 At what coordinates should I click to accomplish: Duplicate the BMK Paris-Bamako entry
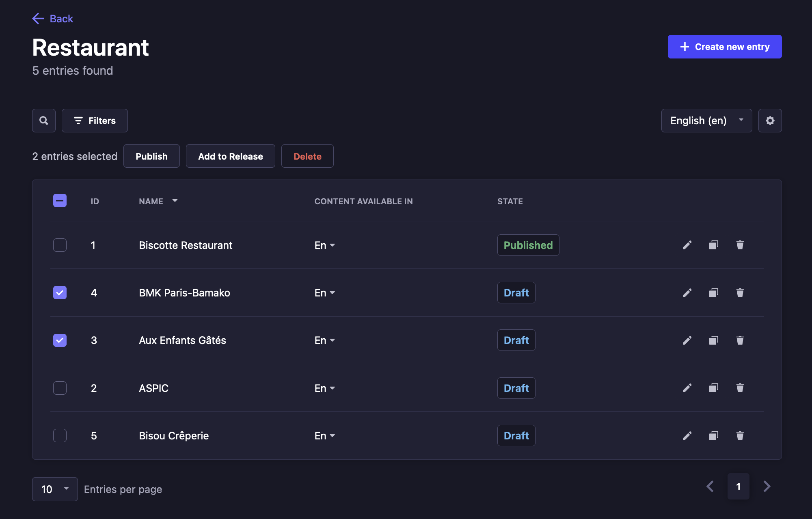[713, 292]
